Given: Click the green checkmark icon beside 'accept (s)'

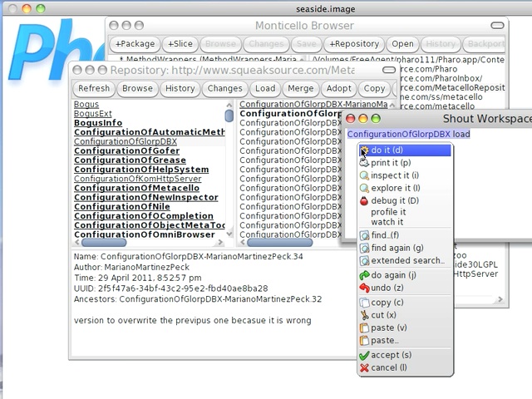Looking at the screenshot, I should [364, 355].
